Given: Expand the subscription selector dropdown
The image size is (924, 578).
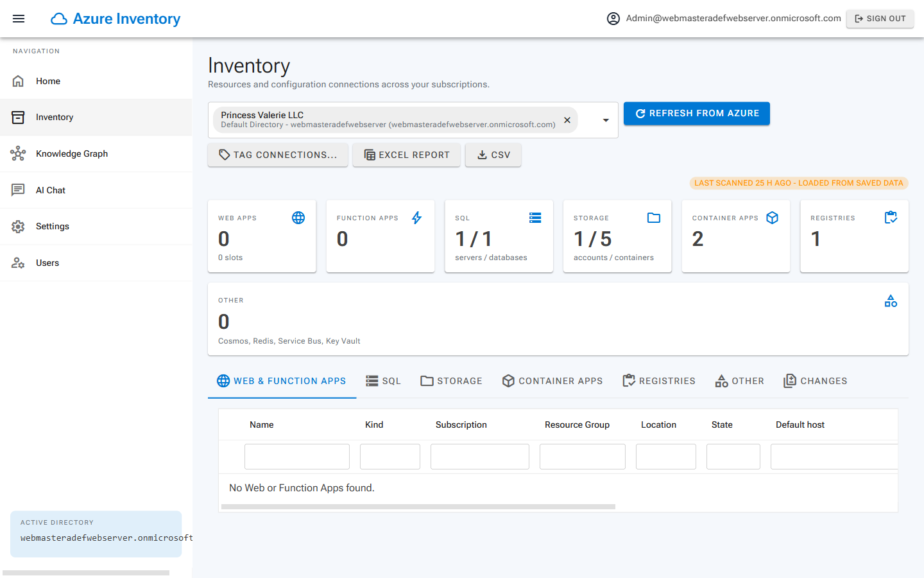Looking at the screenshot, I should (x=606, y=120).
